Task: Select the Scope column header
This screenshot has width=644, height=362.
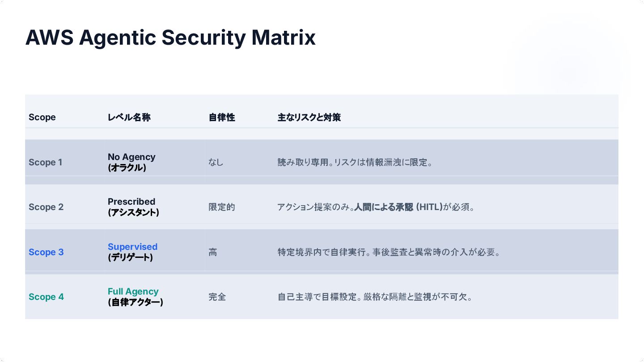Action: 42,117
